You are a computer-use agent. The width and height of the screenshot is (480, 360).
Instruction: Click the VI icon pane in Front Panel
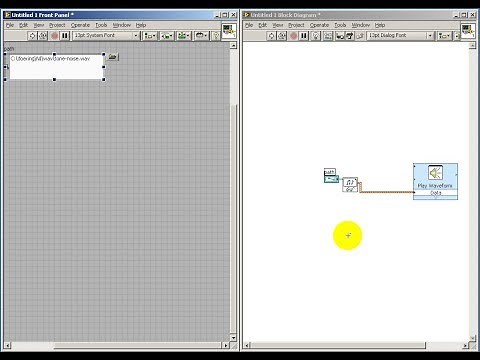pos(229,31)
